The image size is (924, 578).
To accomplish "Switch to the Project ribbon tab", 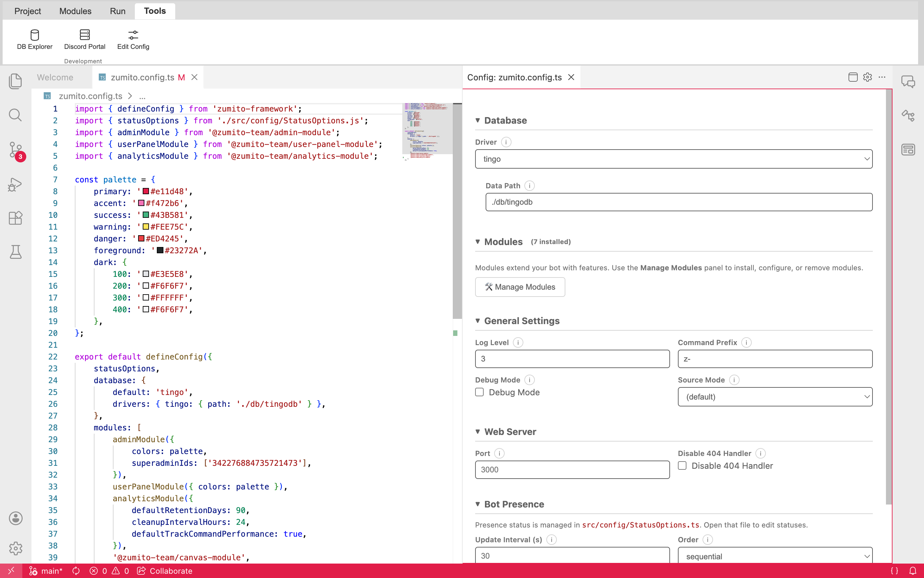I will [x=28, y=11].
